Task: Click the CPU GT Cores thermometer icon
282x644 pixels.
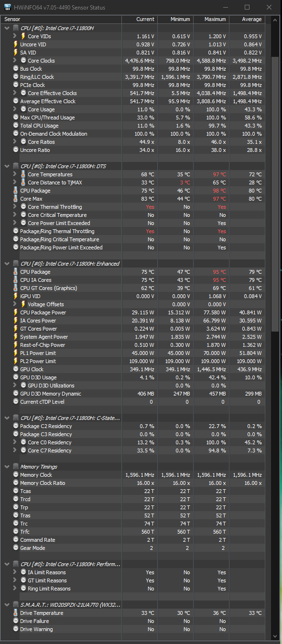Action: click(x=16, y=288)
